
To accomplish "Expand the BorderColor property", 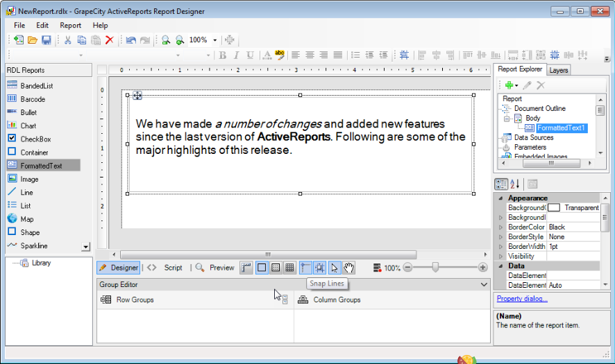I will tap(500, 227).
